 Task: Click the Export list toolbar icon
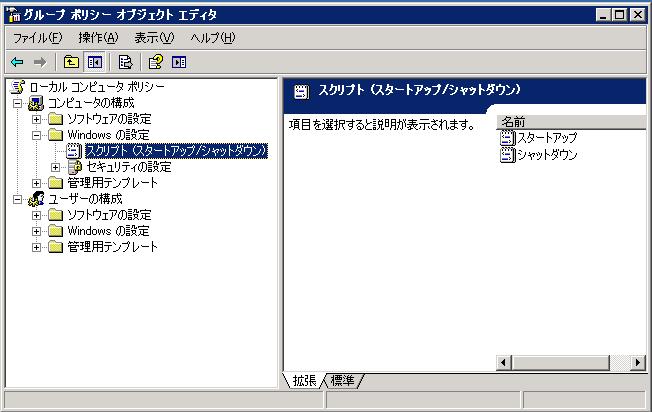(x=125, y=61)
